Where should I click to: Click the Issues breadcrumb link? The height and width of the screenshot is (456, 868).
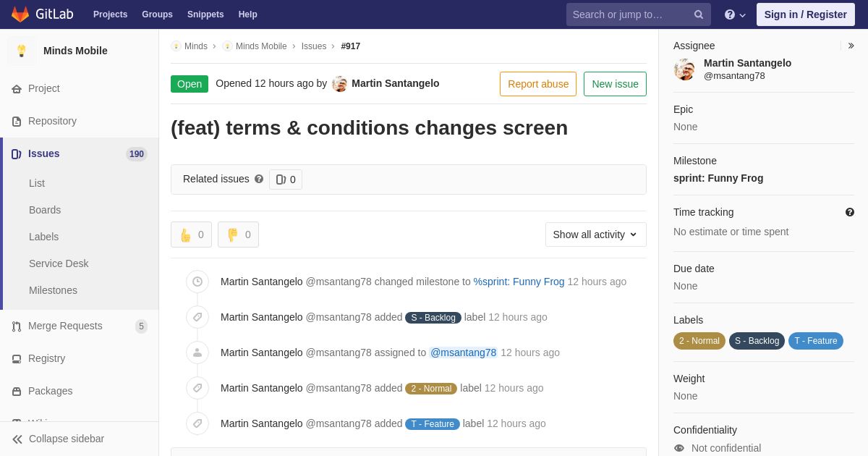click(x=314, y=46)
